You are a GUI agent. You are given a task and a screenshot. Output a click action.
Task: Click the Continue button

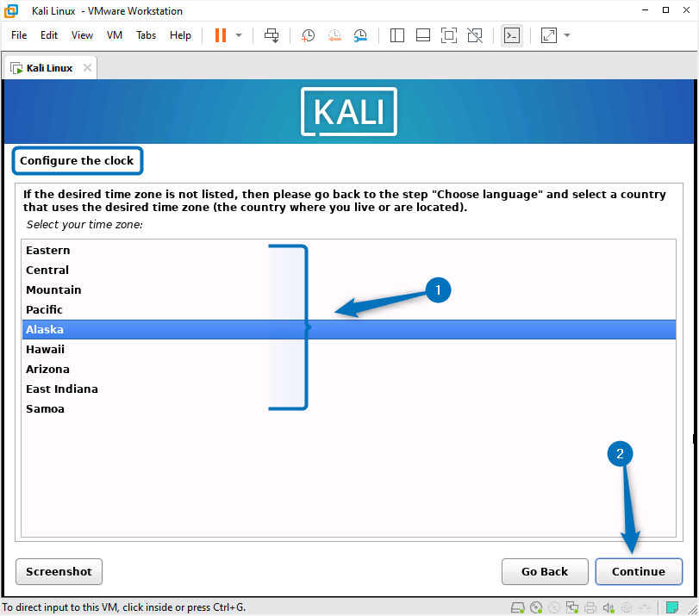click(639, 571)
